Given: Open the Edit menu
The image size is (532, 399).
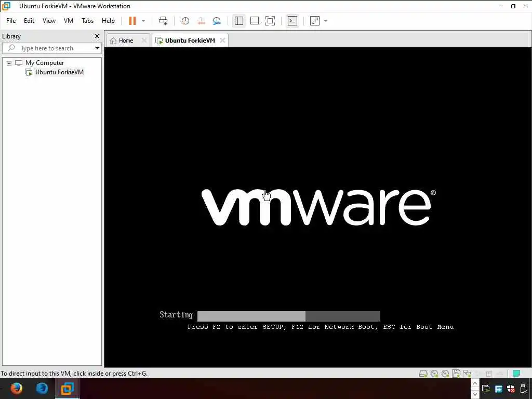Looking at the screenshot, I should pos(29,21).
